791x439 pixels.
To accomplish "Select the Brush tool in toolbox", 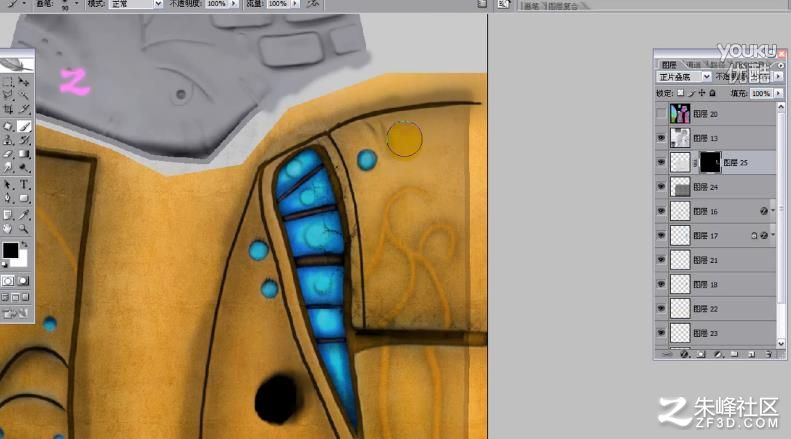I will pyautogui.click(x=24, y=126).
